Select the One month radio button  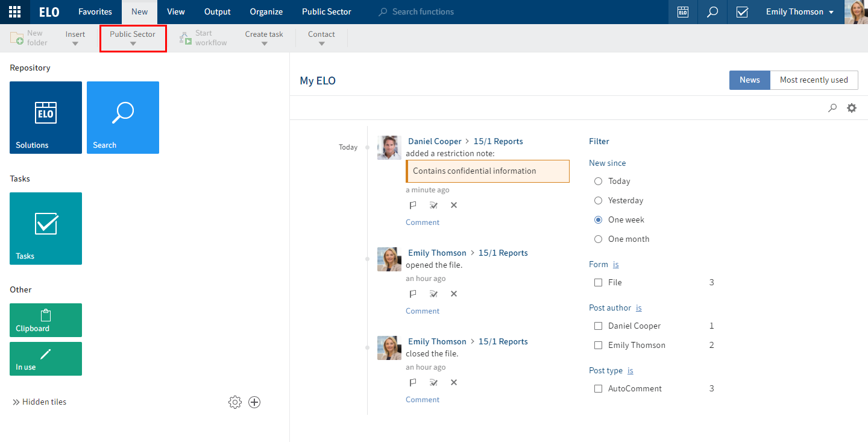coord(599,239)
